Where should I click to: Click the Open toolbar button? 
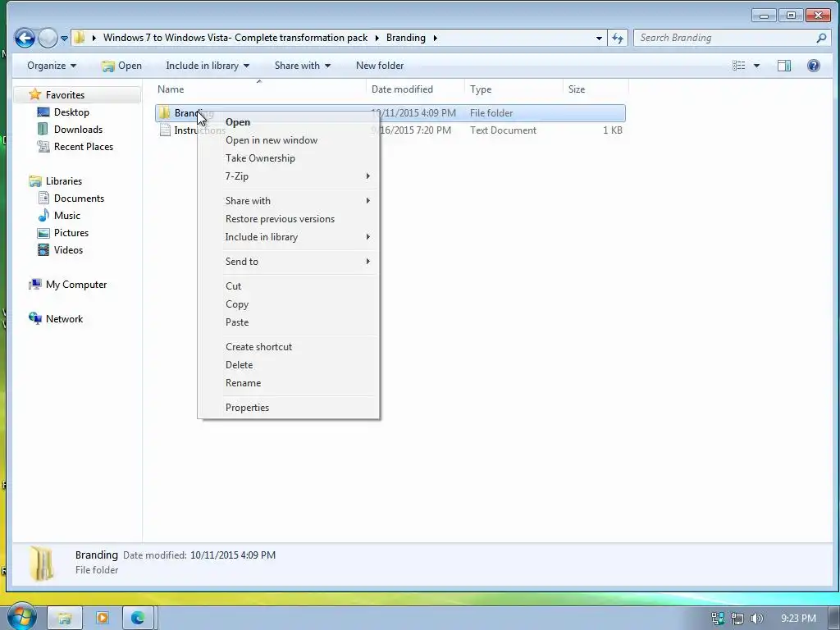(121, 66)
